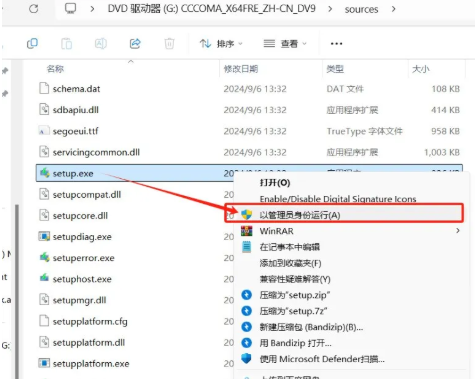Click the Microsoft Defender shield icon

tap(246, 359)
